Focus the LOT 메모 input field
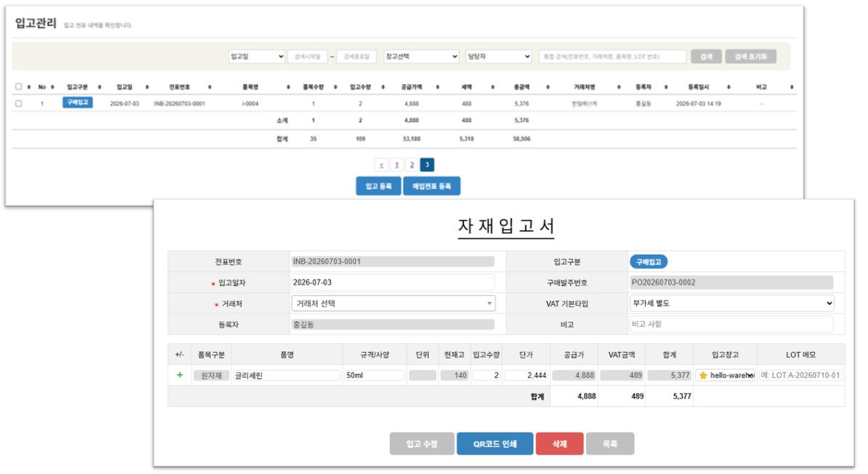This screenshot has height=474, width=868. (800, 375)
